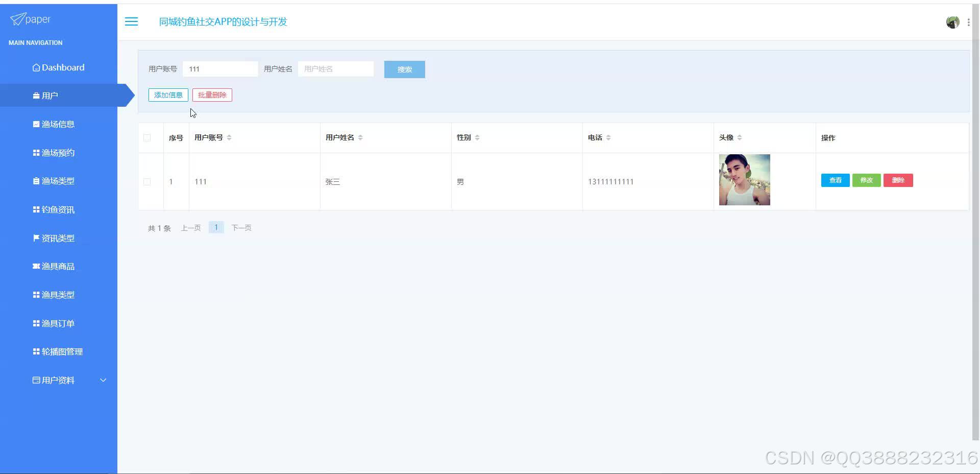The height and width of the screenshot is (474, 980).
Task: Click the paper plane logo icon
Action: tap(17, 19)
